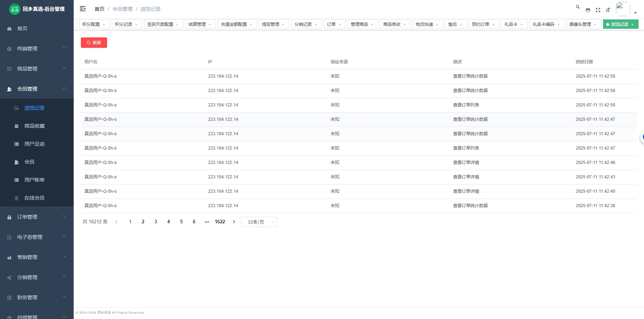Open the search icon in top header

click(x=578, y=7)
